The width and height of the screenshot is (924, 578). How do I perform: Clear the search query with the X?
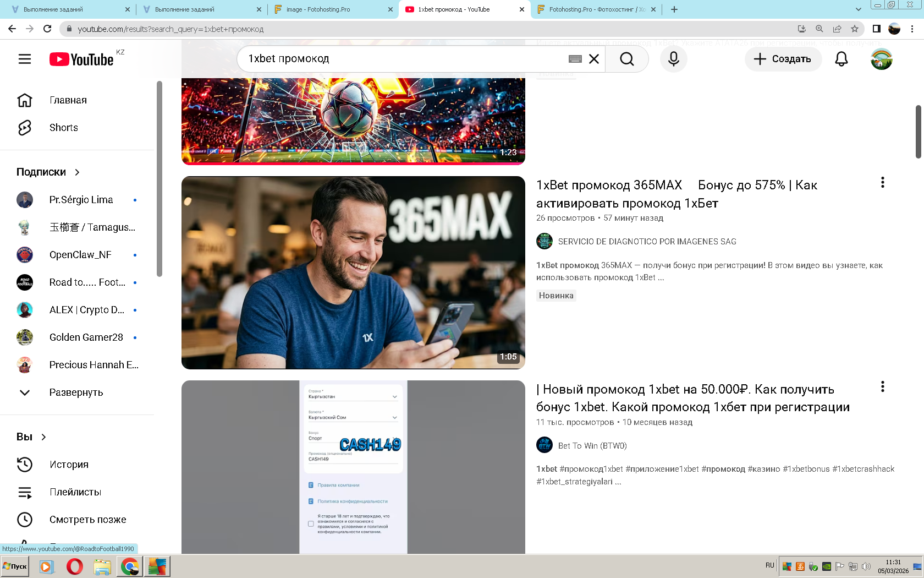coord(594,59)
